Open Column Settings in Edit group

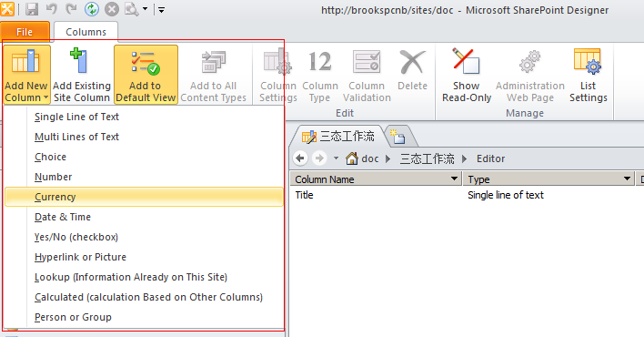tap(278, 75)
